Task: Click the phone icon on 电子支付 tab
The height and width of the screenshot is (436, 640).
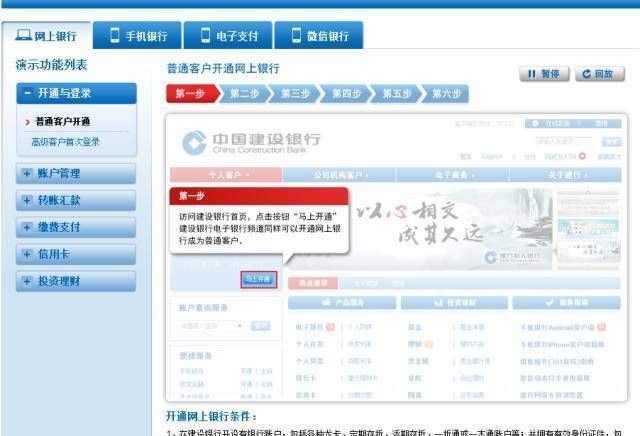Action: click(x=206, y=35)
